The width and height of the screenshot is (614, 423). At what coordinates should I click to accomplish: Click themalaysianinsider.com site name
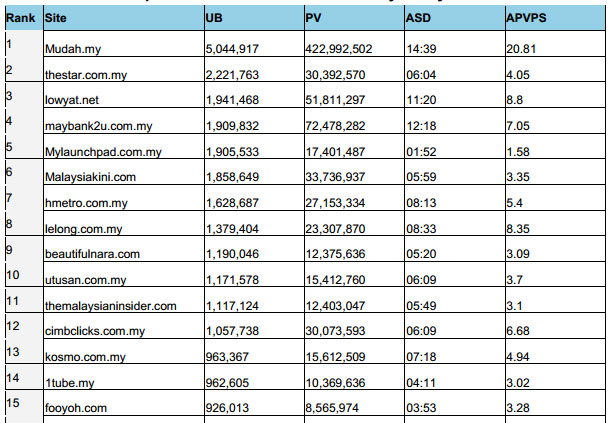tap(110, 306)
